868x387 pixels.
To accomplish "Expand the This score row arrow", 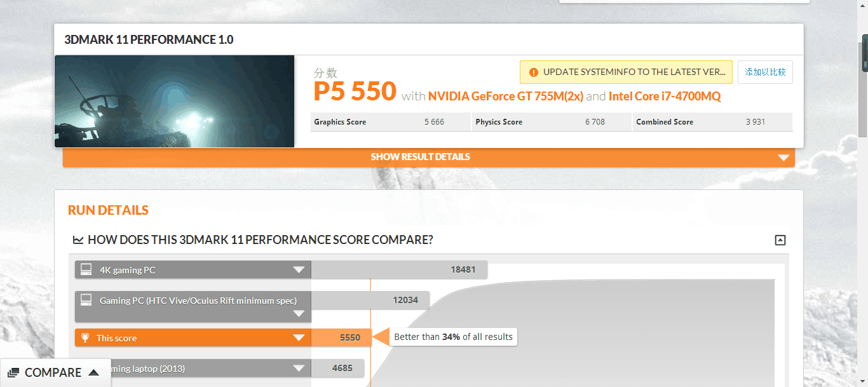I will (x=299, y=337).
